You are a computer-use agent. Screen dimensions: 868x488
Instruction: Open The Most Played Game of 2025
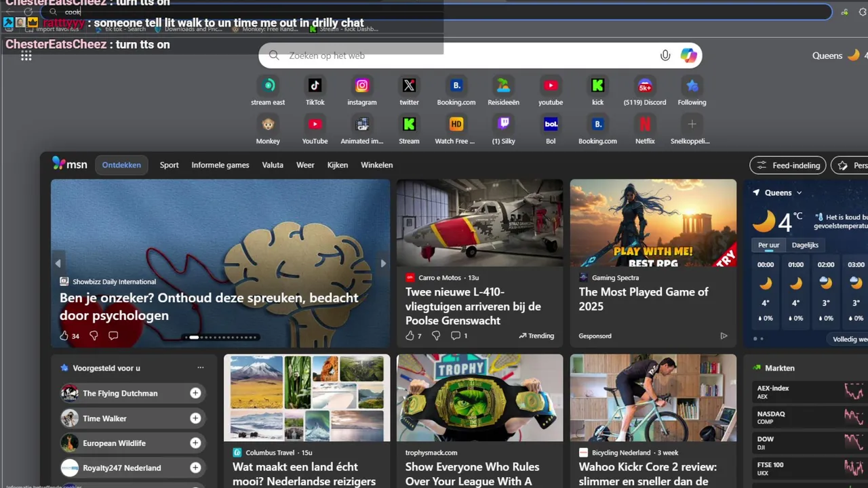tap(644, 299)
